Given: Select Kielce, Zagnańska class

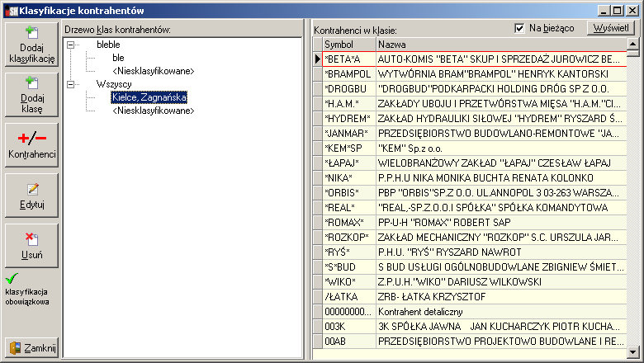Looking at the screenshot, I should point(149,97).
